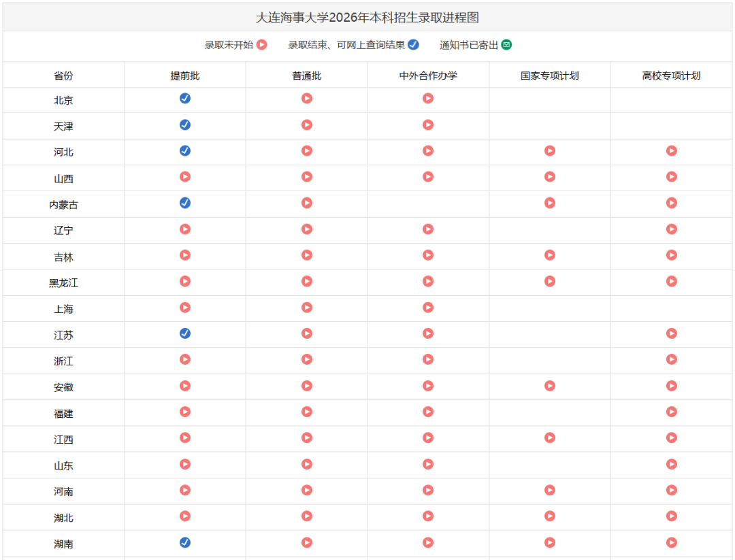
Task: Click the green envelope icon beside 通知书已寄出
Action: point(507,44)
